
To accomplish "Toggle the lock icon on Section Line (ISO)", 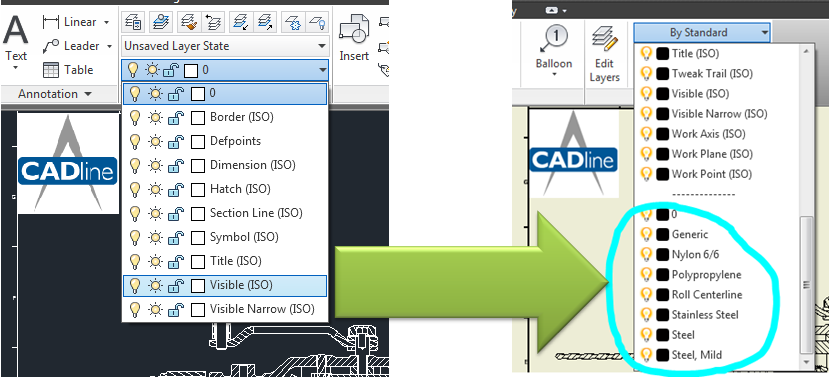I will click(x=176, y=213).
